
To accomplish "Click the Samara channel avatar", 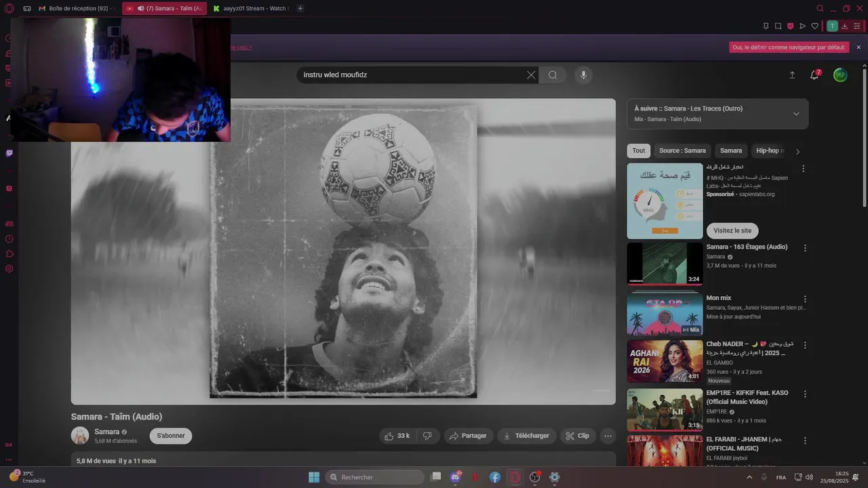I will (x=80, y=436).
